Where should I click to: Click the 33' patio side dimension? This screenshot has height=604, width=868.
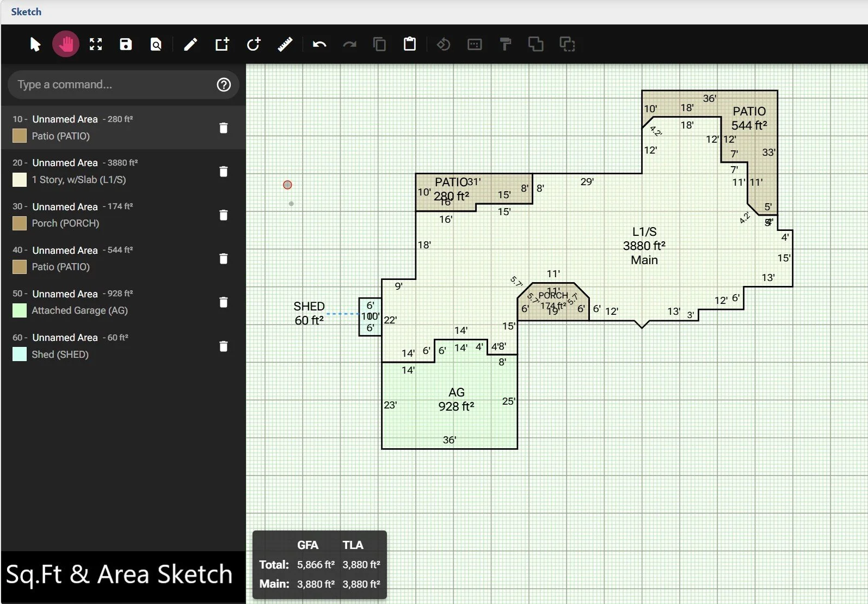(768, 152)
